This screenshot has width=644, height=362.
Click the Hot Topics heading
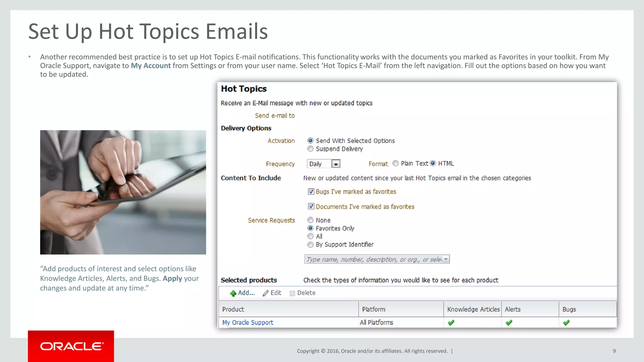(x=244, y=89)
